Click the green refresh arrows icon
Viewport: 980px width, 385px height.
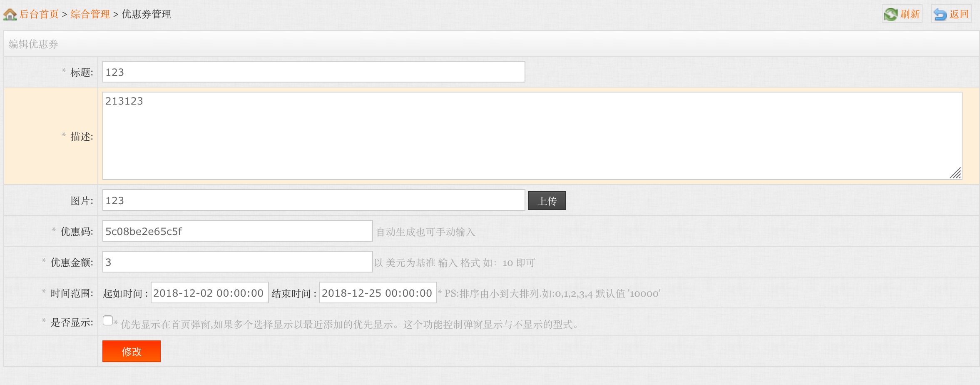(890, 15)
